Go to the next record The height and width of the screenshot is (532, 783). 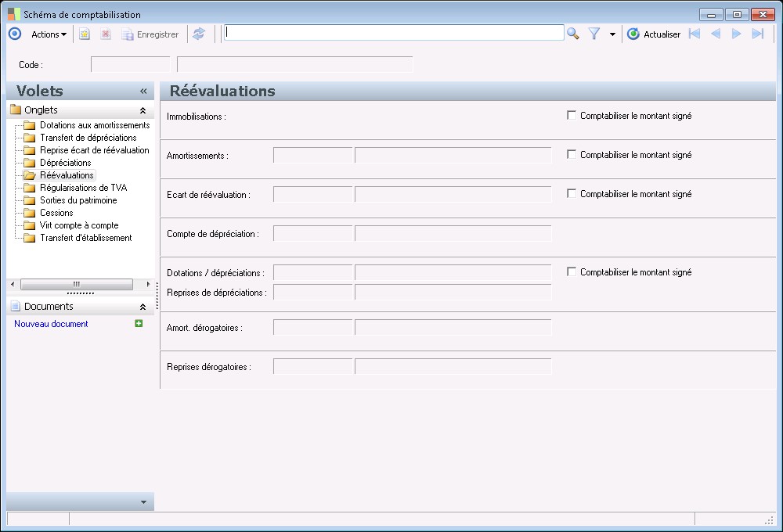pyautogui.click(x=736, y=34)
